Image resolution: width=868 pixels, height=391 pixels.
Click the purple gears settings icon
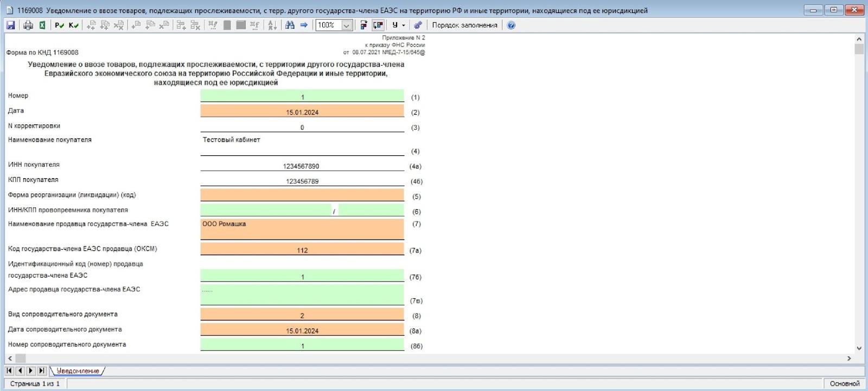click(418, 25)
